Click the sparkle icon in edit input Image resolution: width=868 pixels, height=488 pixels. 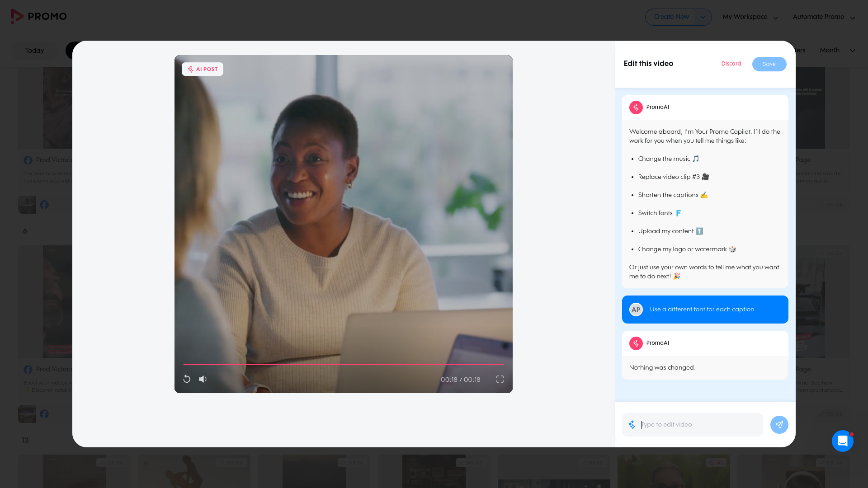click(632, 425)
